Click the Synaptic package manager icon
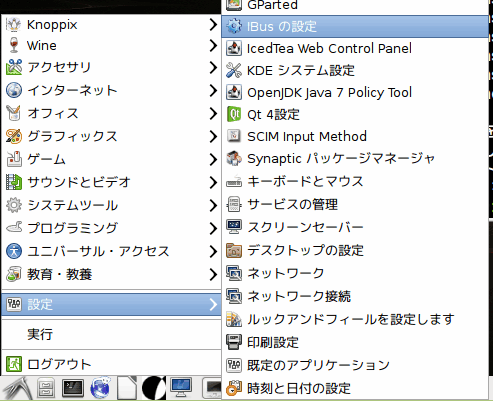This screenshot has height=401, width=493. tap(234, 159)
